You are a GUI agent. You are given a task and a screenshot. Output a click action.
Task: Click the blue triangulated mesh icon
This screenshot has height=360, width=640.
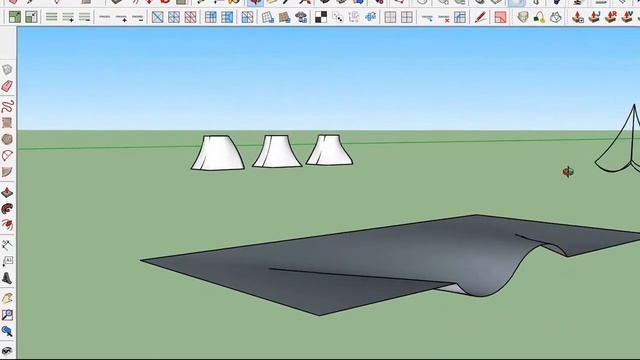[247, 17]
